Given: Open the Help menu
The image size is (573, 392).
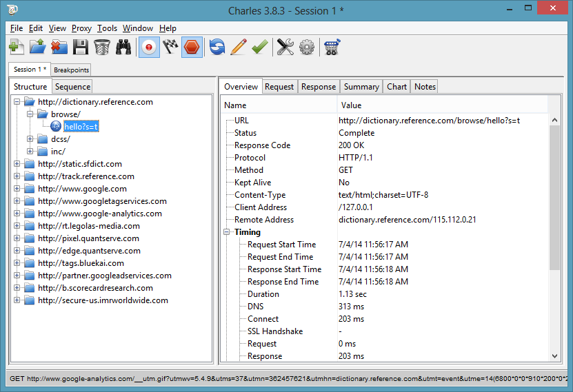Looking at the screenshot, I should click(168, 28).
